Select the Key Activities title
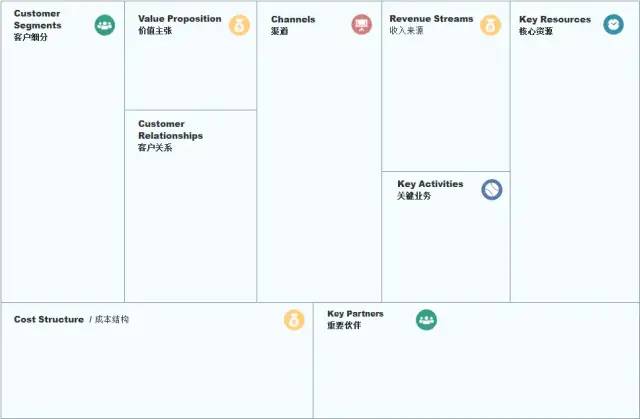Screen dimensions: 640x419 [430, 184]
